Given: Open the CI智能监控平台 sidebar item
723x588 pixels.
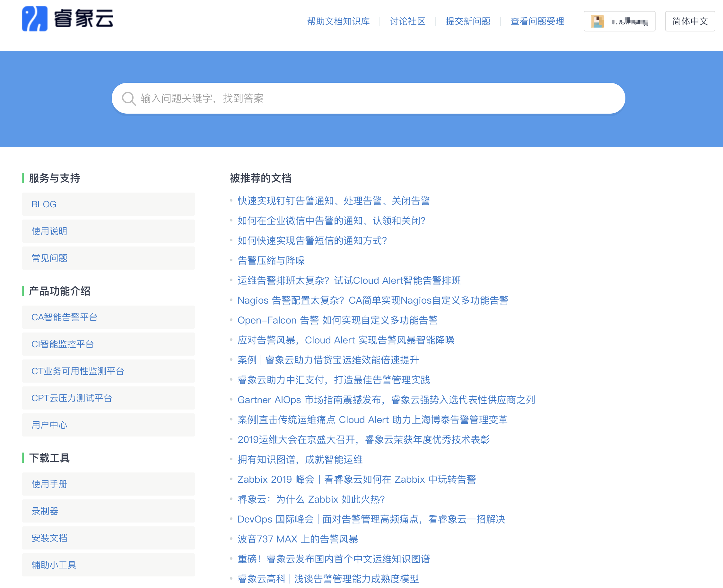Looking at the screenshot, I should click(x=109, y=344).
